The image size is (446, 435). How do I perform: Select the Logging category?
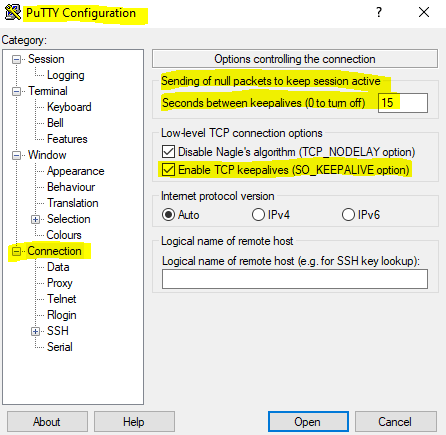[66, 75]
